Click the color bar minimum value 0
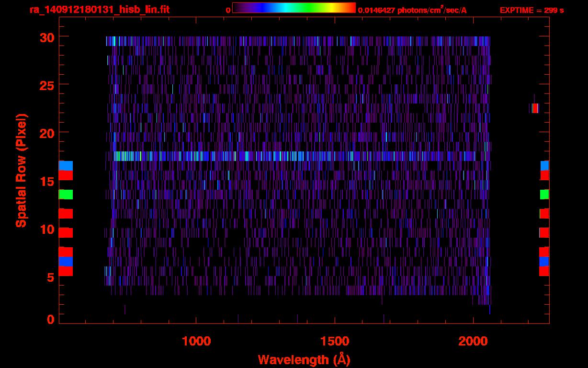Viewport: 588px width, 368px height. (228, 10)
